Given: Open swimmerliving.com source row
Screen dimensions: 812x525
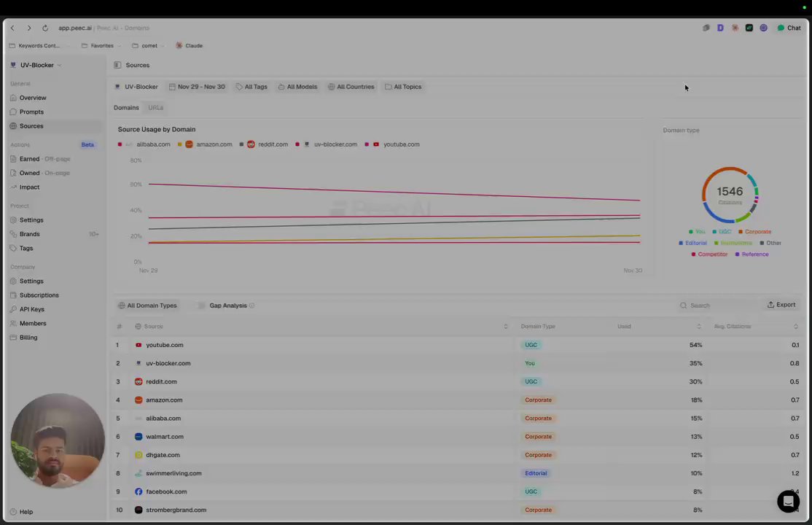Looking at the screenshot, I should (457, 474).
